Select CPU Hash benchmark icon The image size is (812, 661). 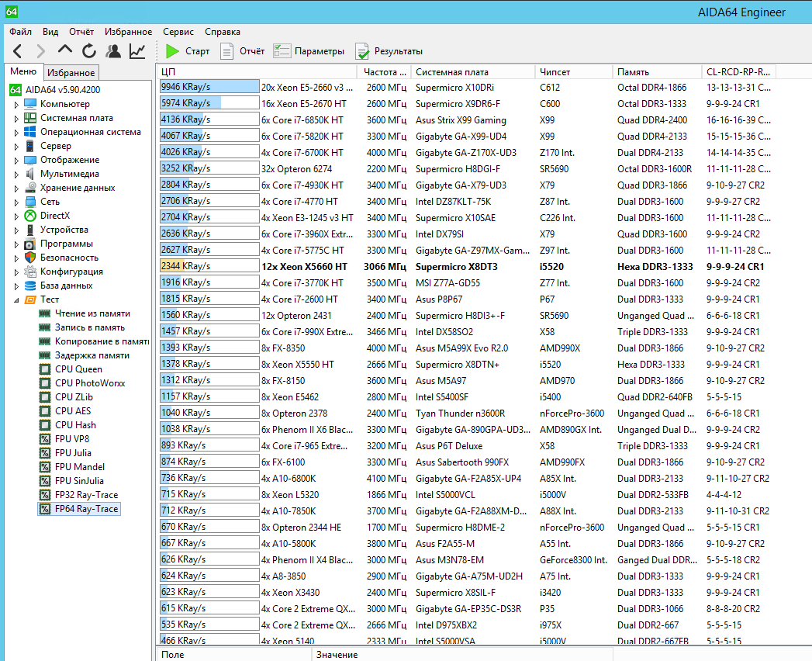click(x=45, y=425)
